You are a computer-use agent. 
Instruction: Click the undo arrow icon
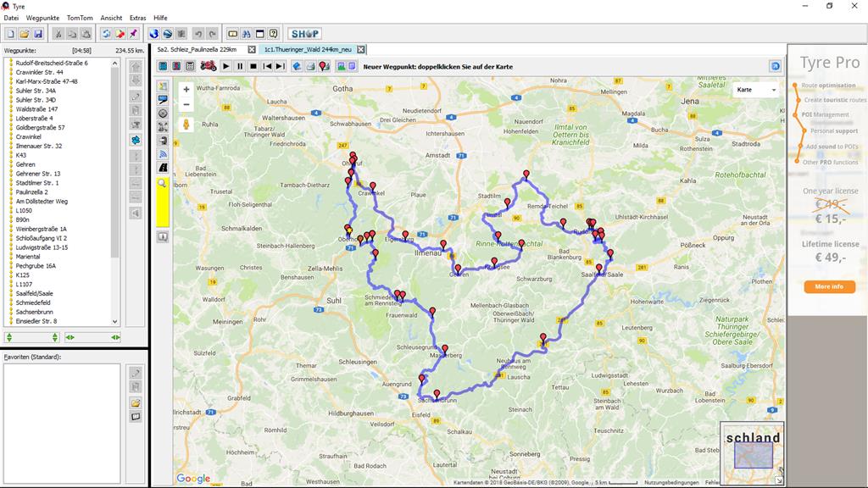pyautogui.click(x=198, y=34)
